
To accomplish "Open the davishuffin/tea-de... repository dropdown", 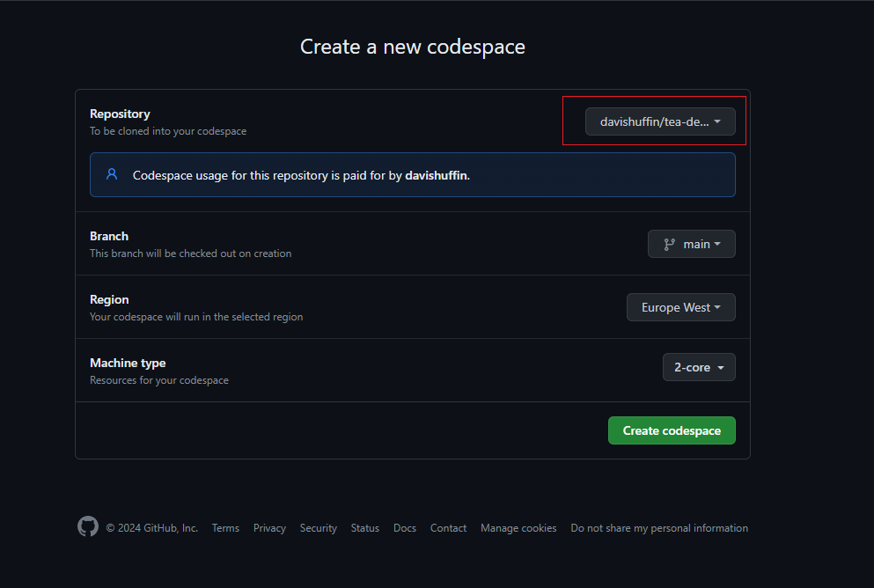I will coord(660,121).
